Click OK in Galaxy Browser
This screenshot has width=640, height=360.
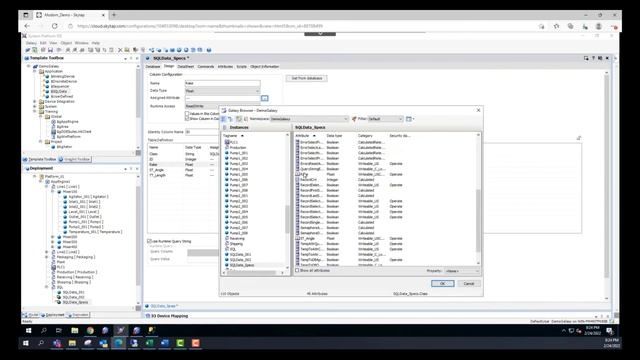pyautogui.click(x=442, y=283)
